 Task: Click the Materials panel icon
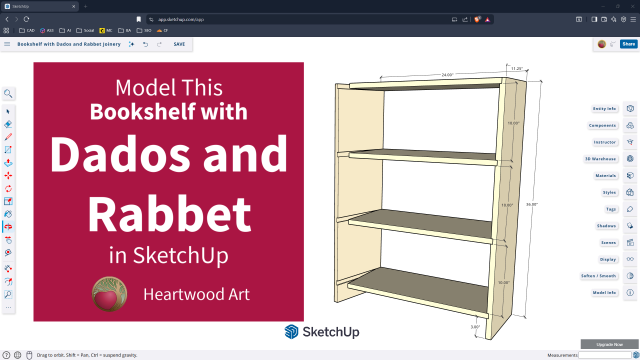(x=630, y=176)
